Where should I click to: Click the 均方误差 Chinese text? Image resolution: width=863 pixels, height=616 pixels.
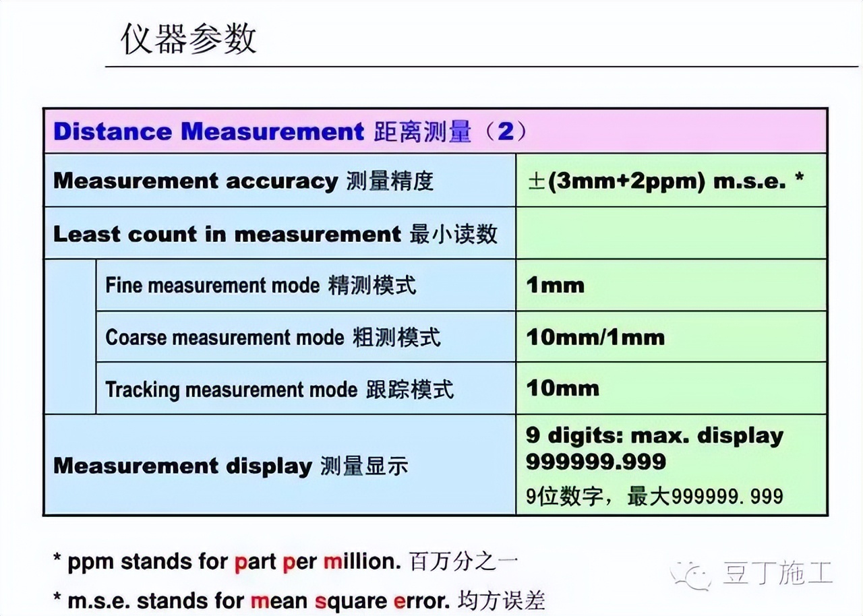click(x=502, y=598)
